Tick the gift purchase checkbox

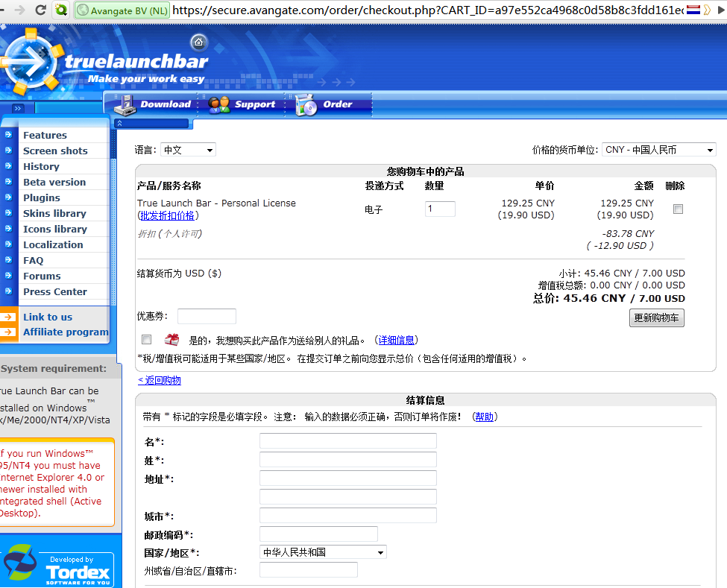coord(146,340)
